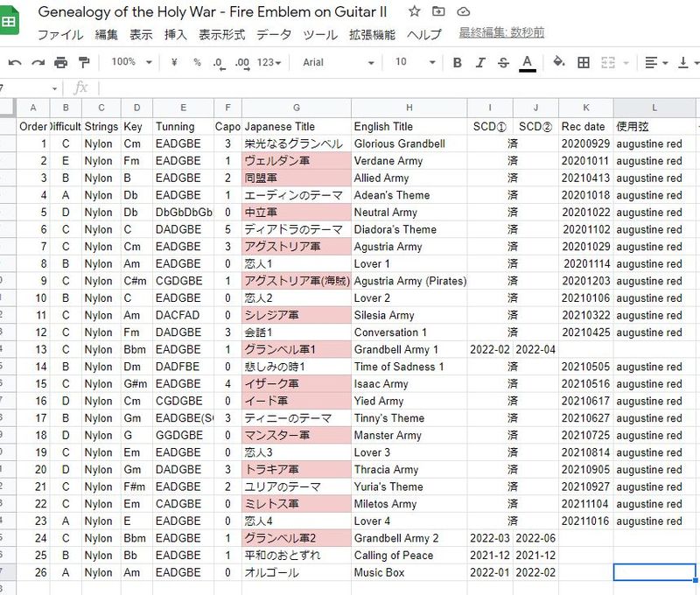Open the データ menu
Screen dimensions: 700x595
[x=274, y=35]
